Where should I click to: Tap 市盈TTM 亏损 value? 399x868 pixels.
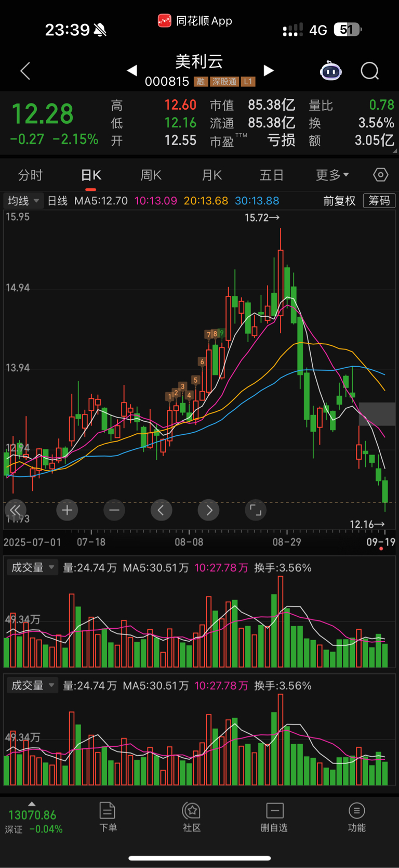point(281,140)
